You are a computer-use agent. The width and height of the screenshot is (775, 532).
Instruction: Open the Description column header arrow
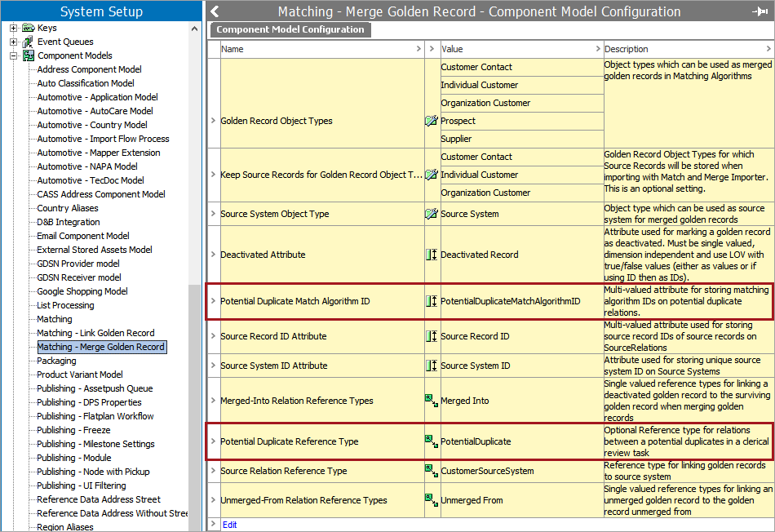[x=768, y=48]
